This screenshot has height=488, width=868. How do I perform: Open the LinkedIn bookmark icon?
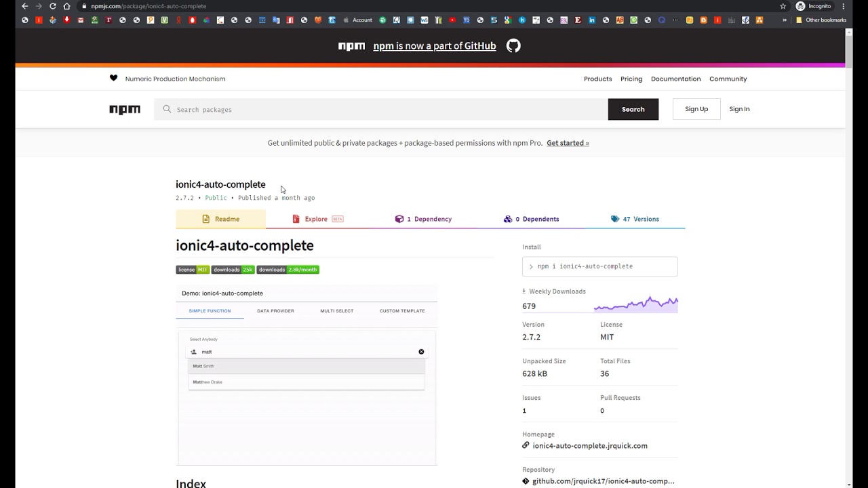(592, 20)
